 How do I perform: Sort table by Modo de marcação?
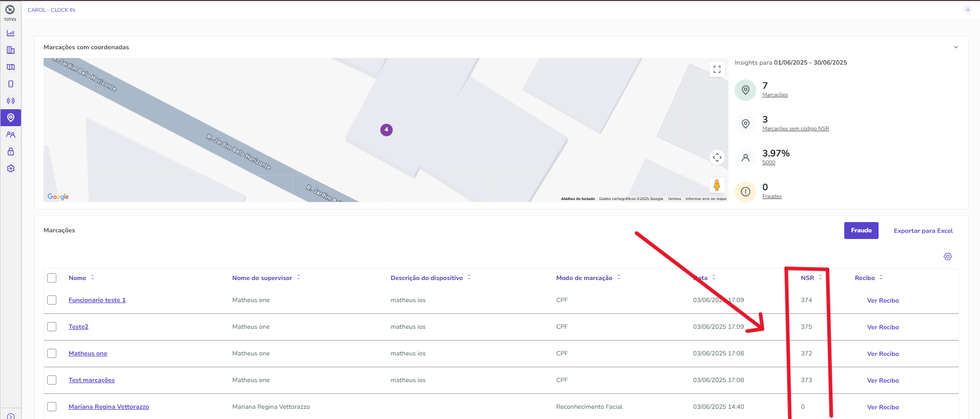(584, 278)
